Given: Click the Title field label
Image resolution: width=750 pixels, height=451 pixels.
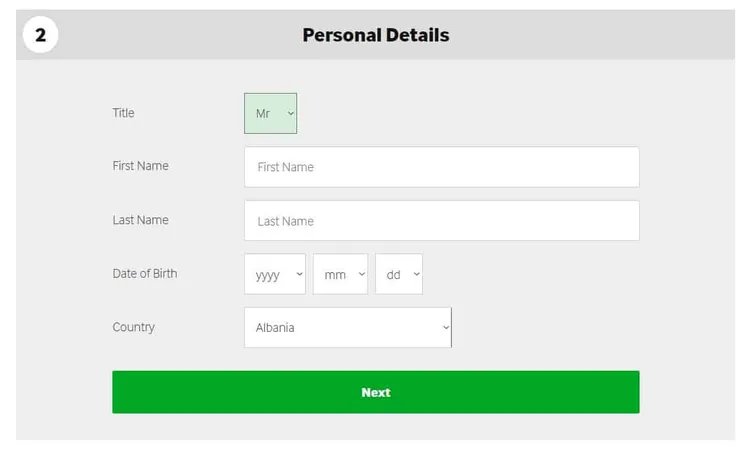Looking at the screenshot, I should (123, 113).
